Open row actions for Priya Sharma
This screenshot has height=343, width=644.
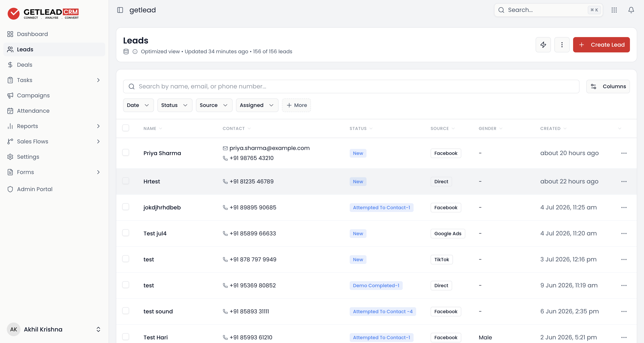click(624, 153)
